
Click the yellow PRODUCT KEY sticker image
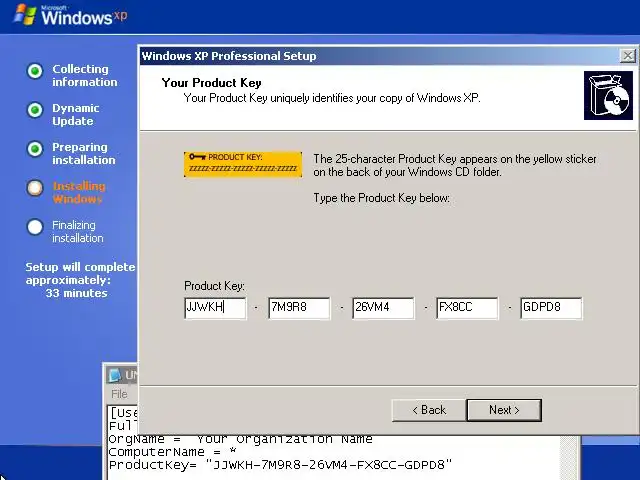click(243, 164)
